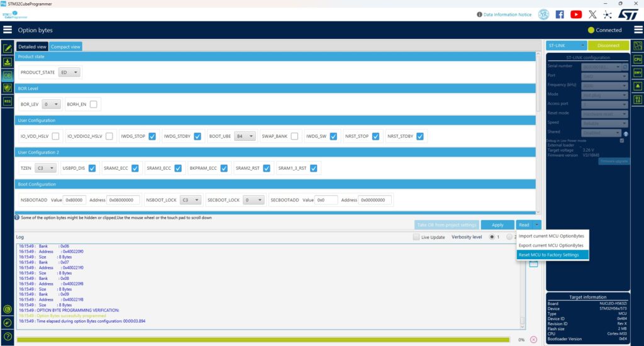This screenshot has height=346, width=644.
Task: Click the CPU icon in right sidebar
Action: point(637,59)
